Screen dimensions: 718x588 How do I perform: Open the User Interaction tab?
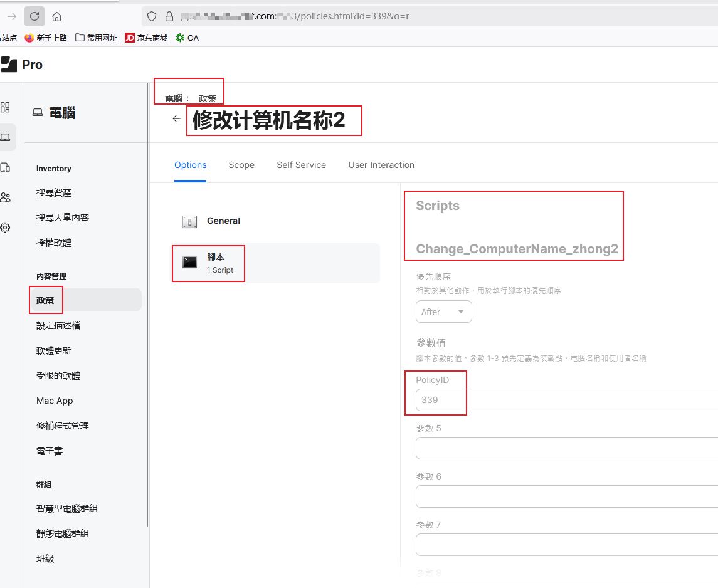pyautogui.click(x=381, y=165)
